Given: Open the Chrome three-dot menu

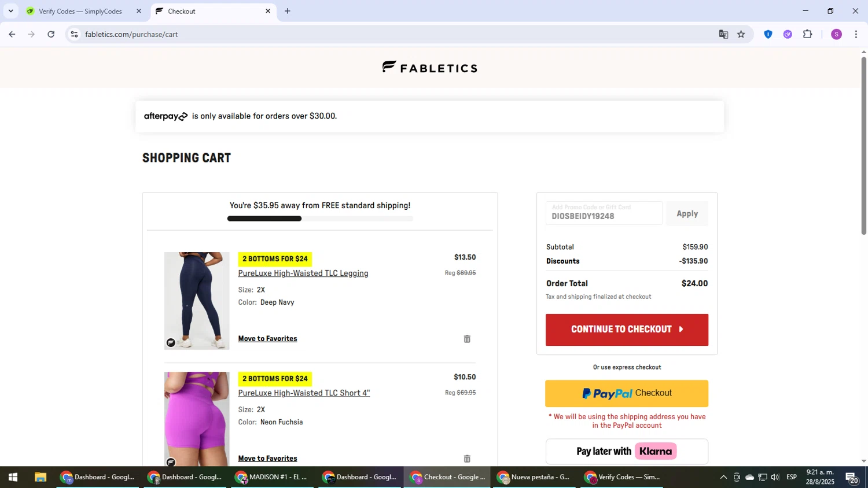Looking at the screenshot, I should click(856, 34).
